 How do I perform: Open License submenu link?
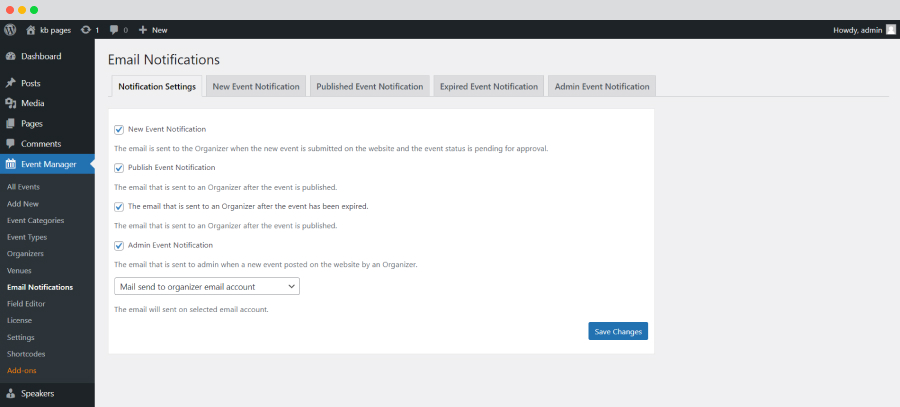click(20, 320)
